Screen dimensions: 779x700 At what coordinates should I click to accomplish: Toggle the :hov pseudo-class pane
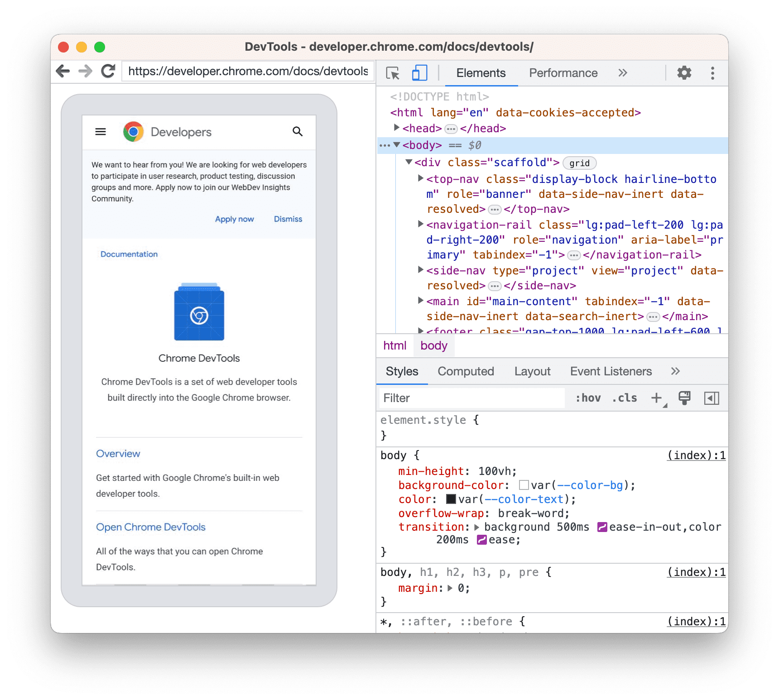[x=587, y=398]
